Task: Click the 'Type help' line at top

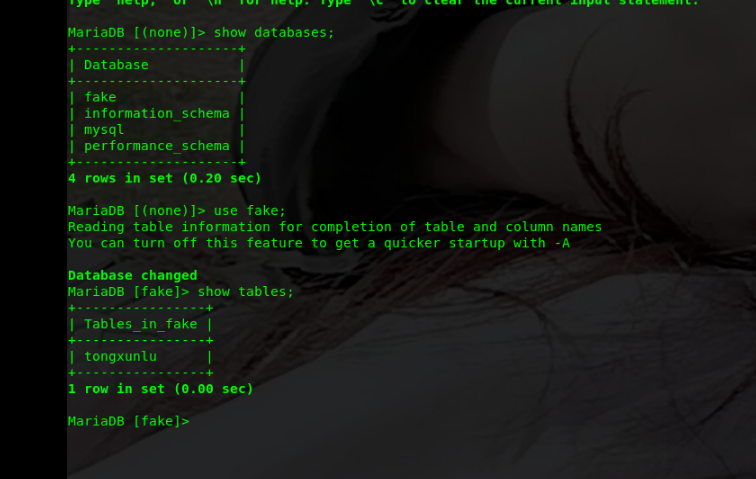Action: click(x=383, y=2)
